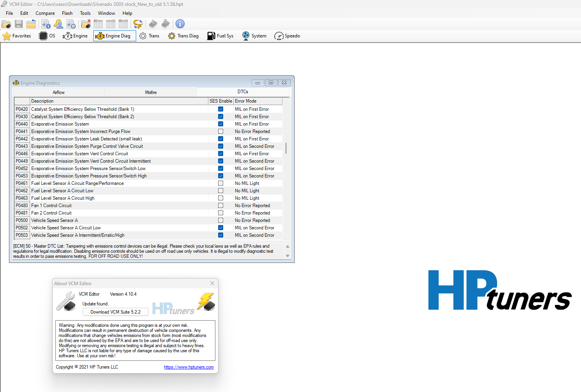Open the Speedo gauge section
The height and width of the screenshot is (392, 581).
point(287,36)
